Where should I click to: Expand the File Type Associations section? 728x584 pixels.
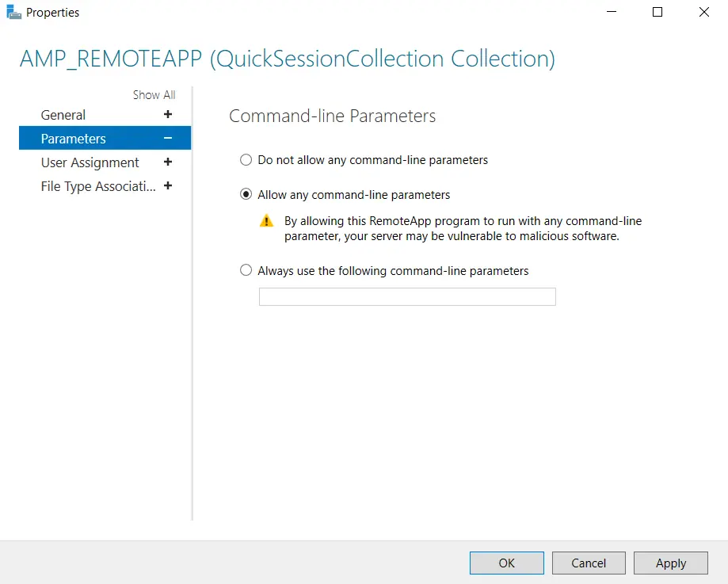click(x=167, y=186)
